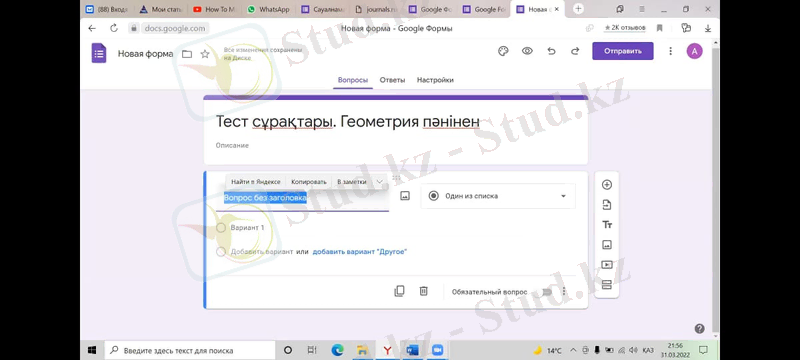Image resolution: width=800 pixels, height=360 pixels.
Task: Click the Вариант 1 option text
Action: coord(247,228)
